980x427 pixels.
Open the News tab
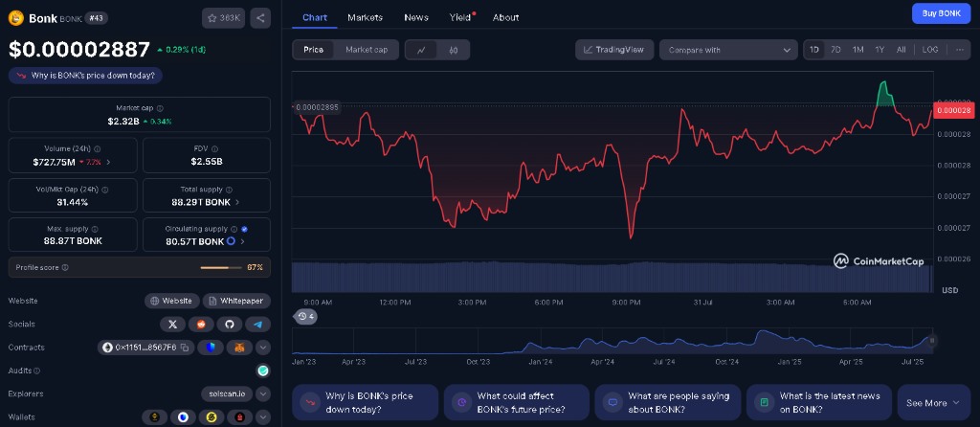point(416,17)
